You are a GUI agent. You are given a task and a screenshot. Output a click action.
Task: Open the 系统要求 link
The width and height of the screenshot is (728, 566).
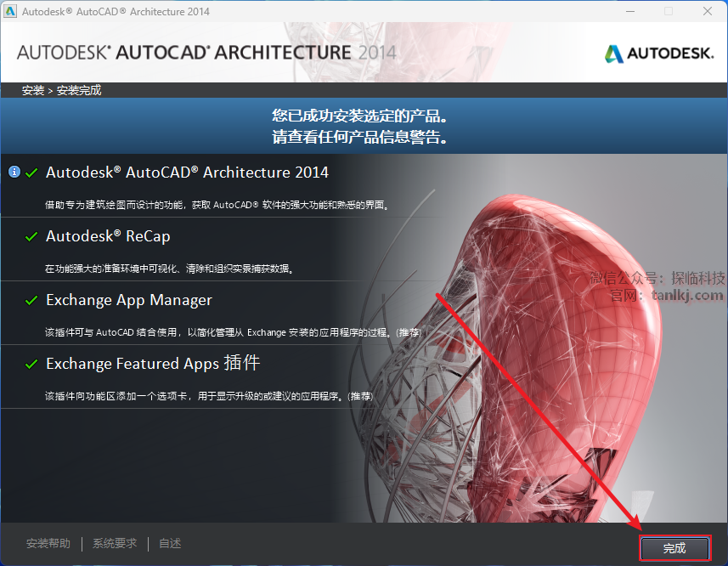click(x=115, y=544)
